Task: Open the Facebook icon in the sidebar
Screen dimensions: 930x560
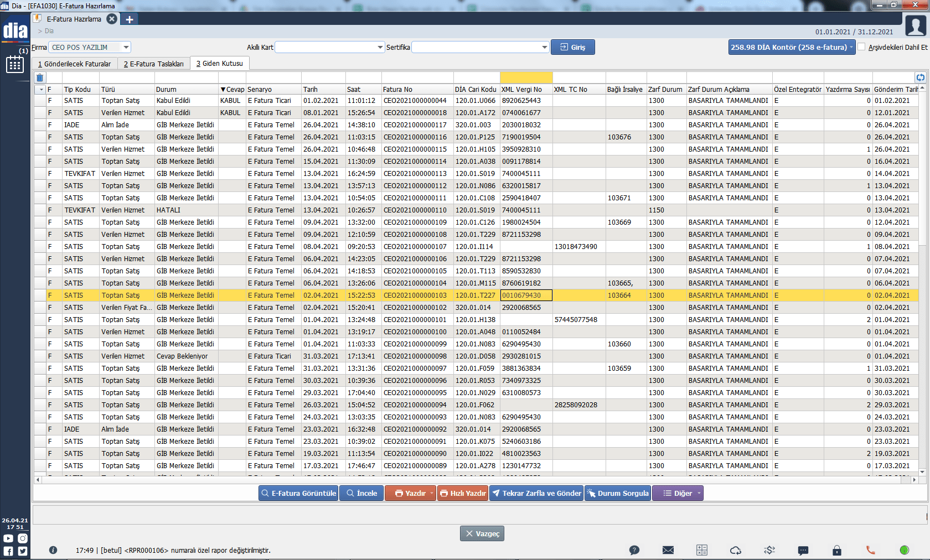Action: [8, 551]
